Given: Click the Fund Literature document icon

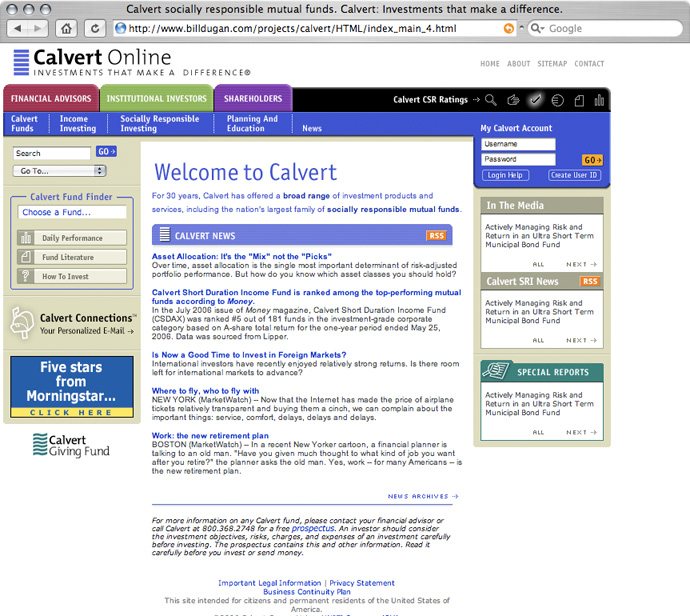Looking at the screenshot, I should pos(26,257).
